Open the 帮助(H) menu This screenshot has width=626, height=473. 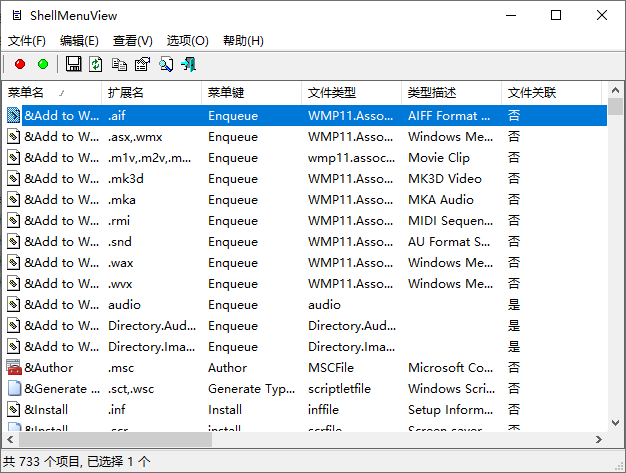click(243, 41)
